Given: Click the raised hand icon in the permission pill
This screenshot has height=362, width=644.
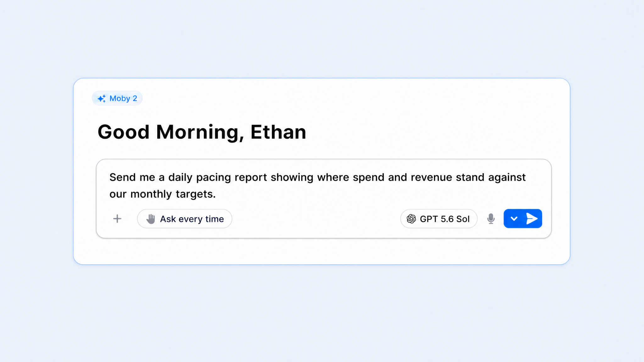Looking at the screenshot, I should pyautogui.click(x=151, y=219).
